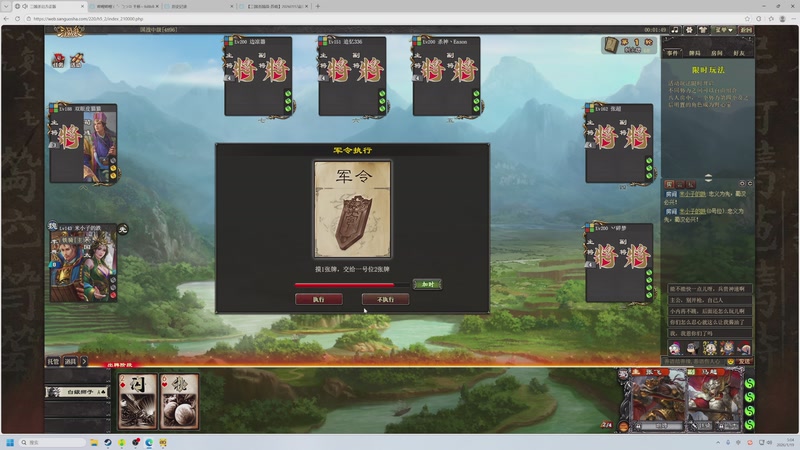This screenshot has height=450, width=800.
Task: Select the 2 of diamonds 闪 card
Action: (137, 402)
